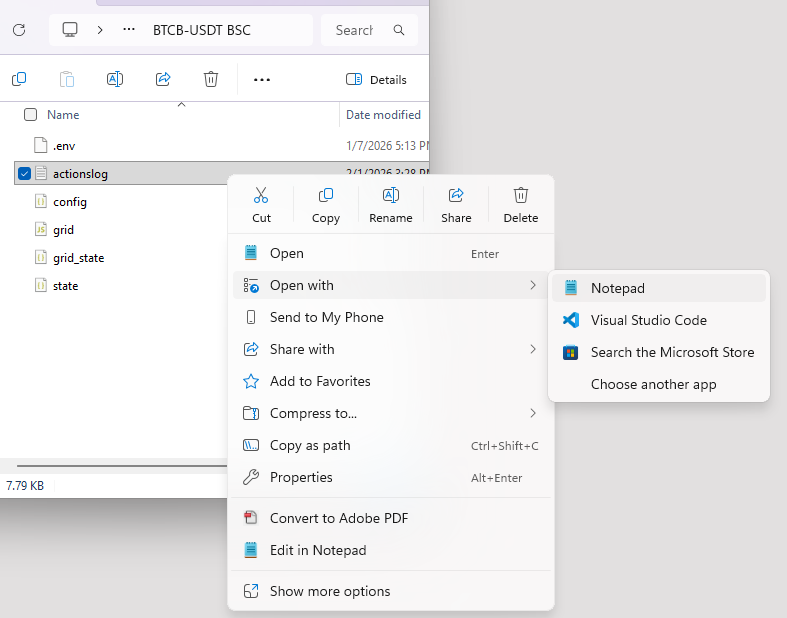Open with Visual Studio Code
787x618 pixels.
pyautogui.click(x=659, y=320)
